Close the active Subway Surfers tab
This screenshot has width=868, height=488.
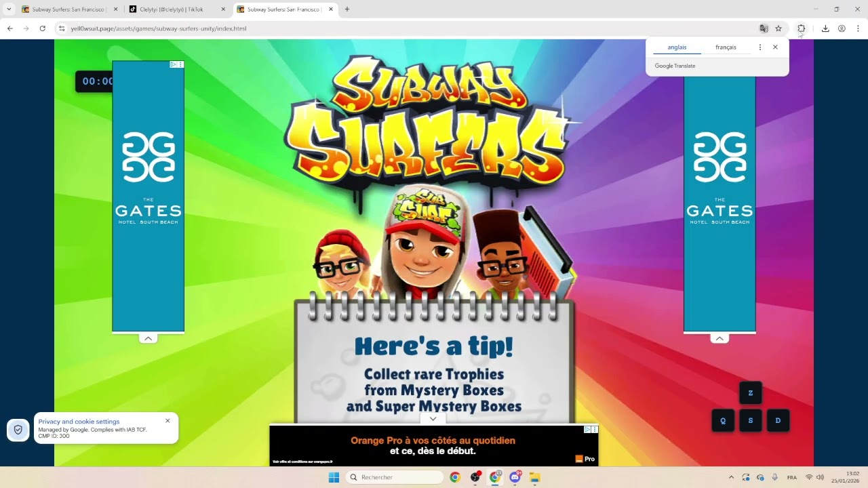pos(331,9)
